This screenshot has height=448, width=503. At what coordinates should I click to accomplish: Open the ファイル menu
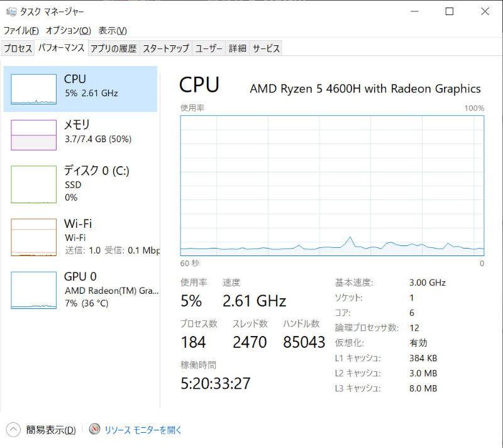point(18,30)
